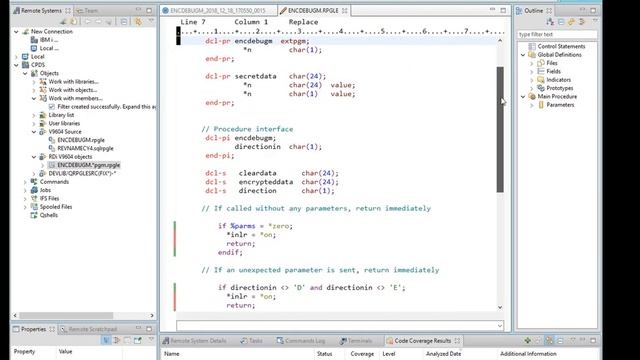
Task: Click the 'dcl-pr encdebugm' code line
Action: click(257, 41)
